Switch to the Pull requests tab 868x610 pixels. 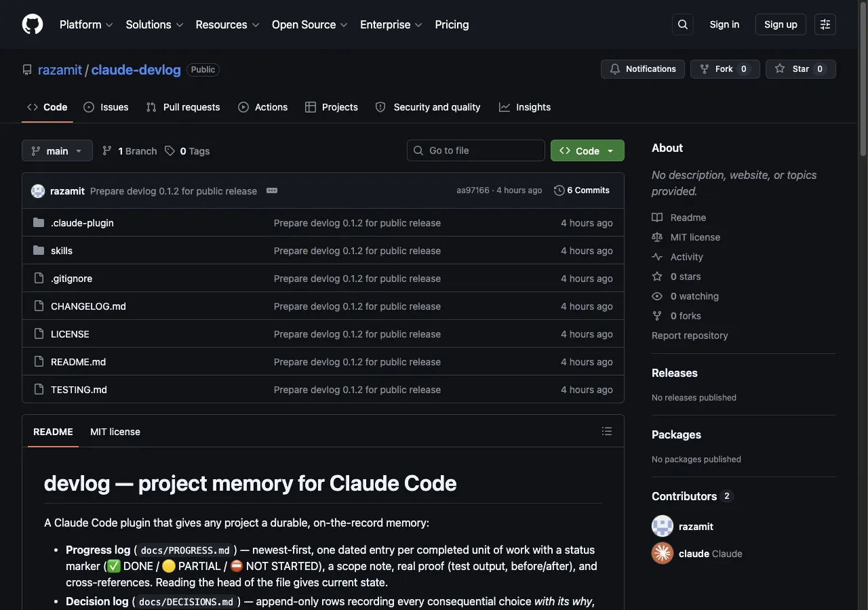coord(183,107)
